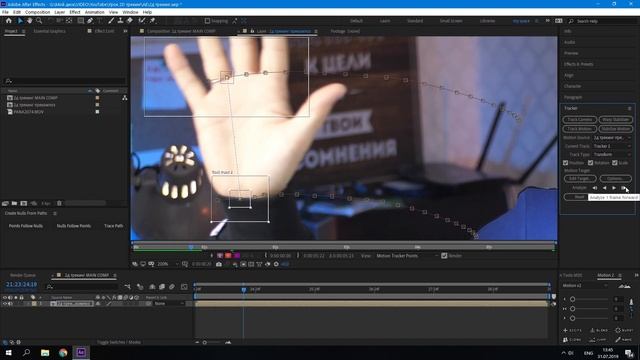Open the Create Nulls From Paths panel menu

[x=55, y=213]
